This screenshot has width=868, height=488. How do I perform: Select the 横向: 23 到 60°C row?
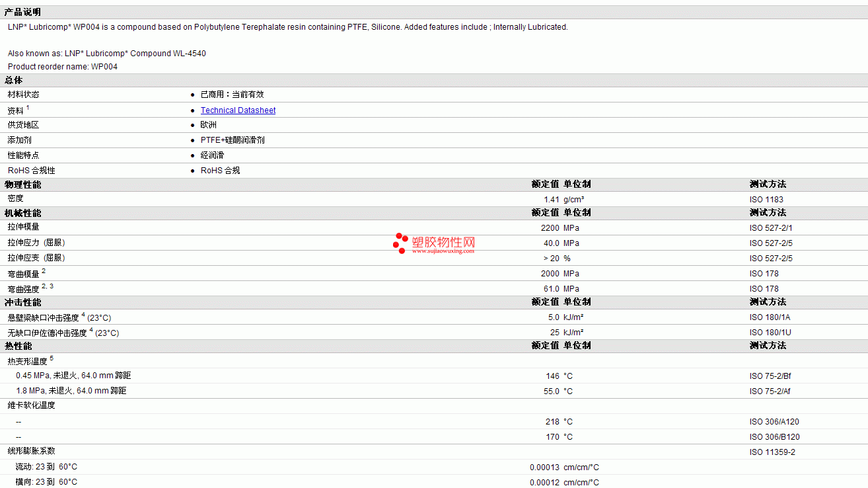[x=46, y=482]
